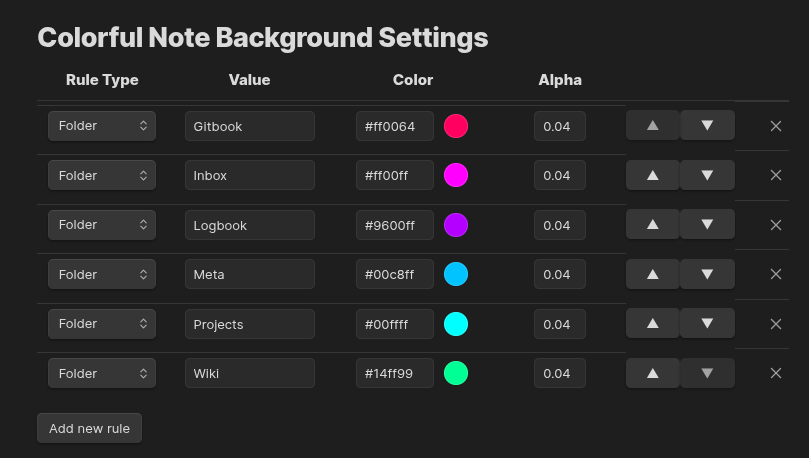Move the Logbook rule down

pos(707,225)
